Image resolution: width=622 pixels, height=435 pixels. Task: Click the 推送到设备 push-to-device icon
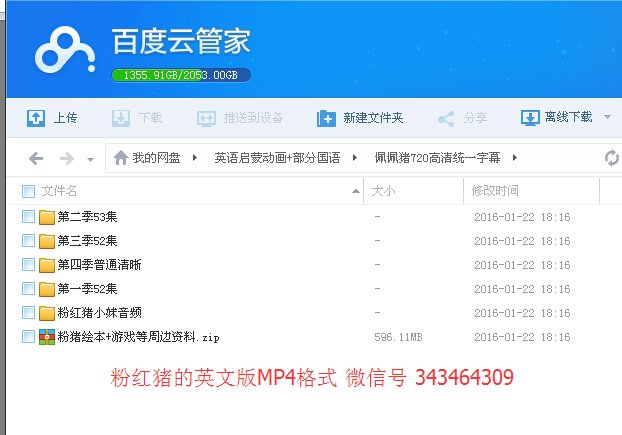(207, 118)
